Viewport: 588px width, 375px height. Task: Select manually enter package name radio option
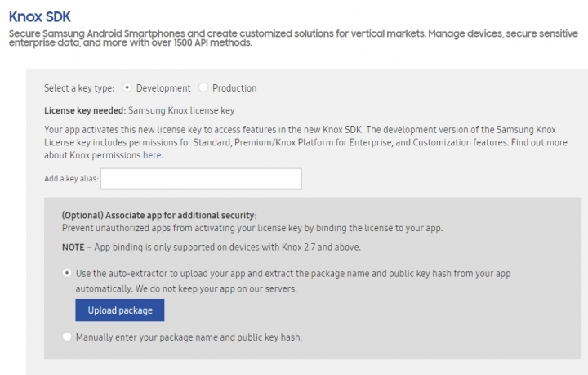[67, 337]
